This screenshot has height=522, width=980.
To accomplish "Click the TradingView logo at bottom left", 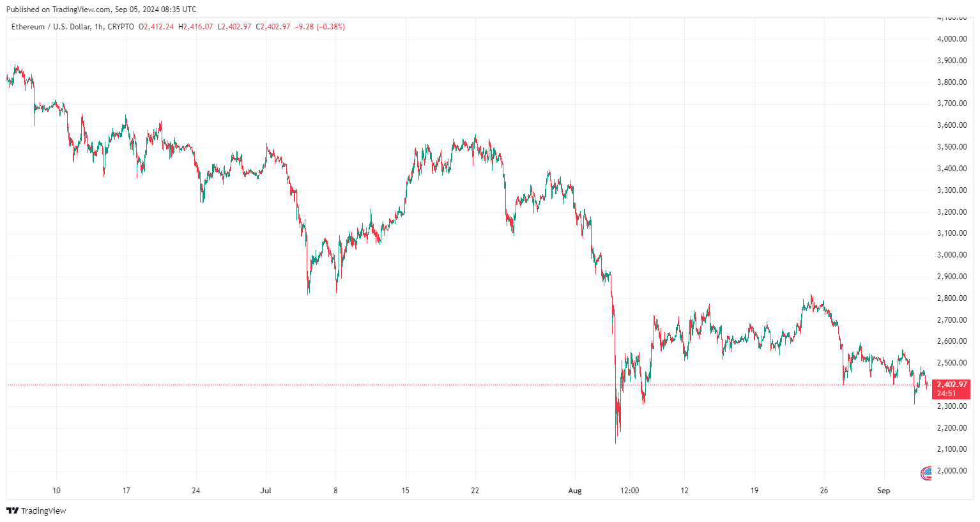I will [36, 510].
